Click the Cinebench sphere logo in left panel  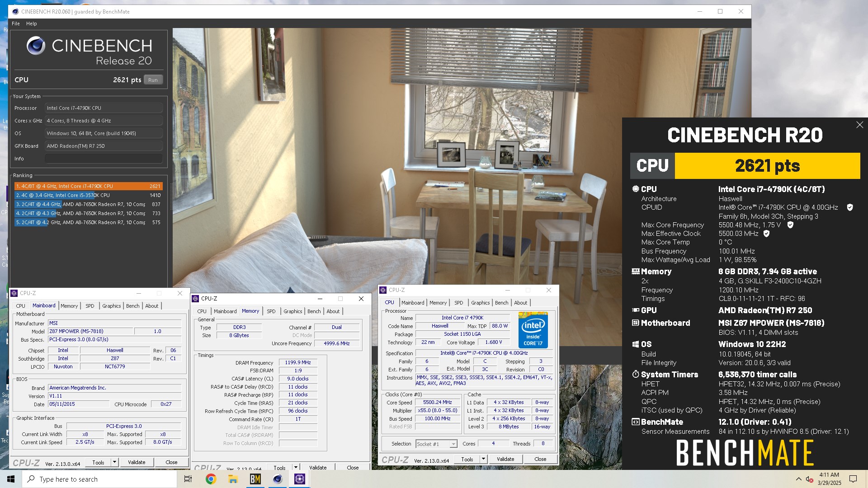tap(36, 46)
